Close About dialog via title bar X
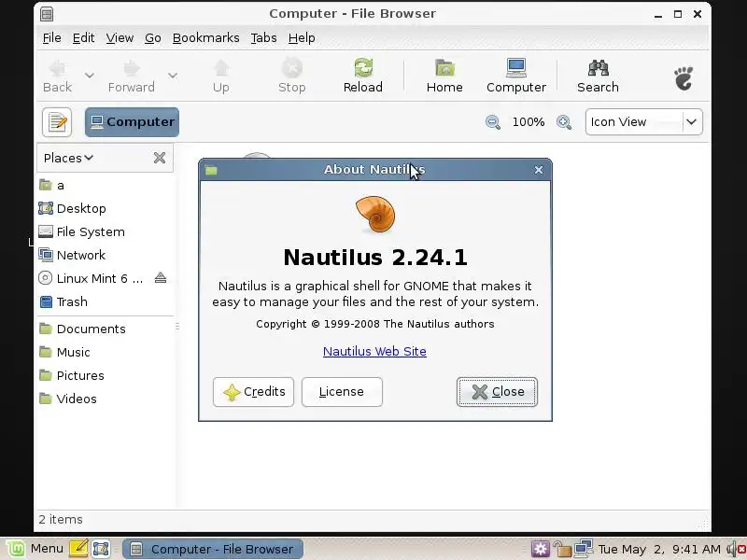This screenshot has width=747, height=560. pyautogui.click(x=539, y=170)
